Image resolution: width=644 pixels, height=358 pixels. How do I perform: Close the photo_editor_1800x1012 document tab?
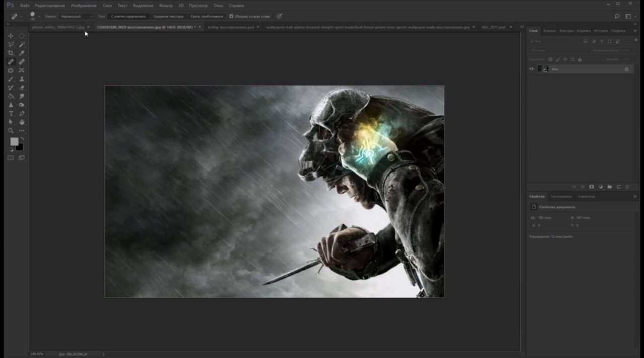coord(89,27)
